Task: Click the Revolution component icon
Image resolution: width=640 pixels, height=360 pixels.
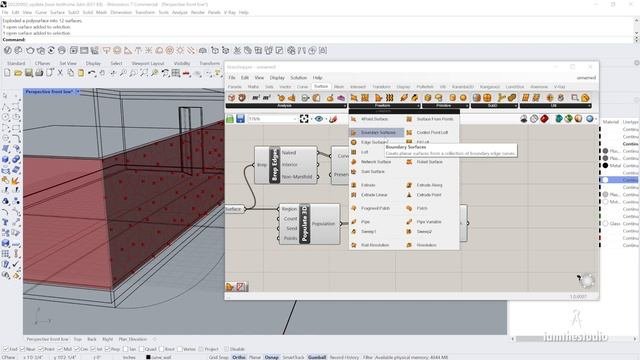Action: (409, 245)
